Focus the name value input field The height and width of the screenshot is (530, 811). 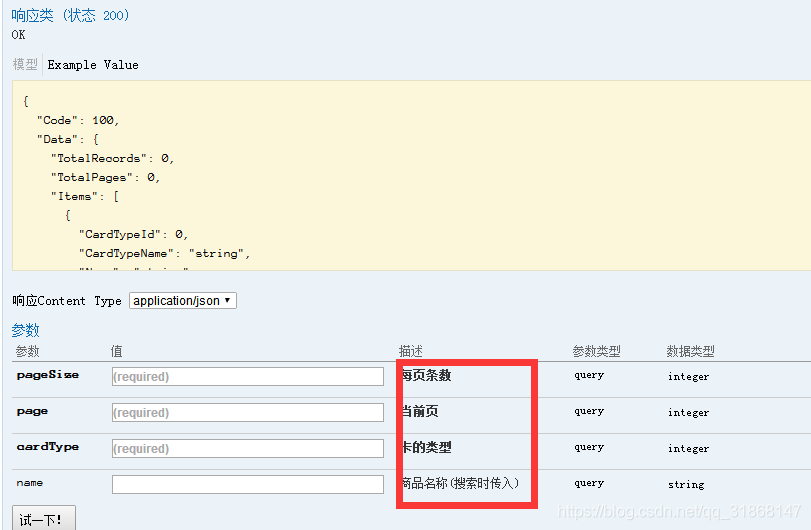248,484
